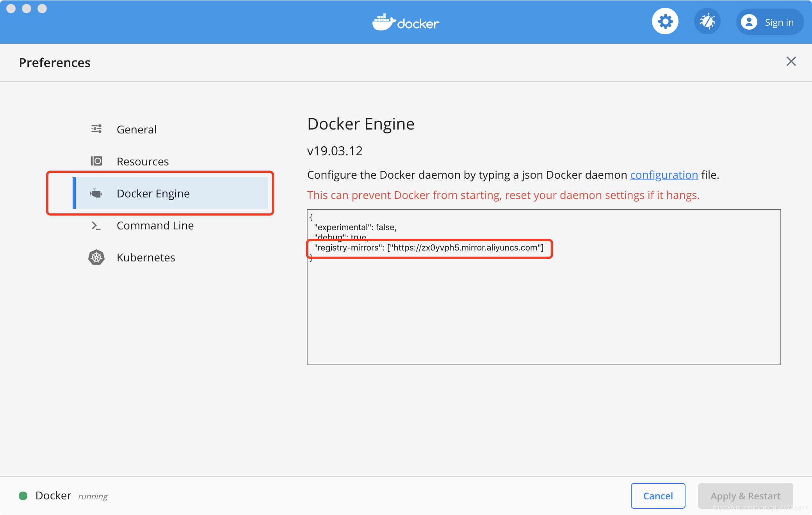Go to the Kubernetes settings tab

click(x=146, y=257)
